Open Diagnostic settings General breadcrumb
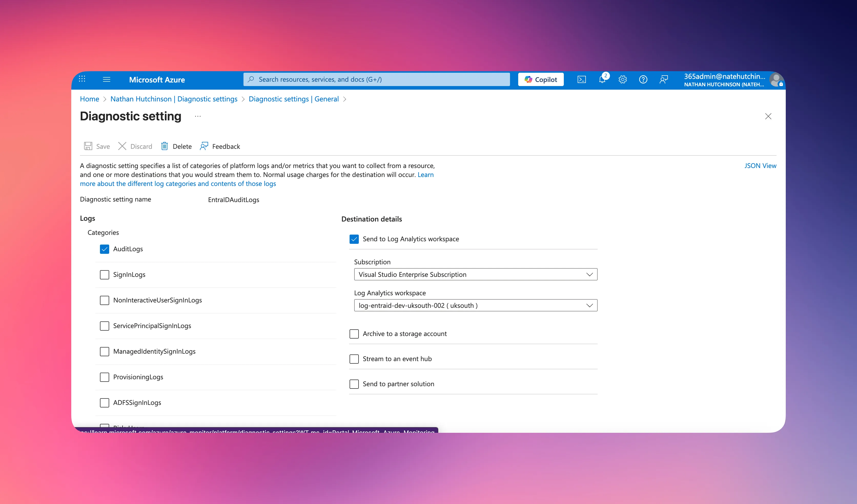 pos(293,99)
